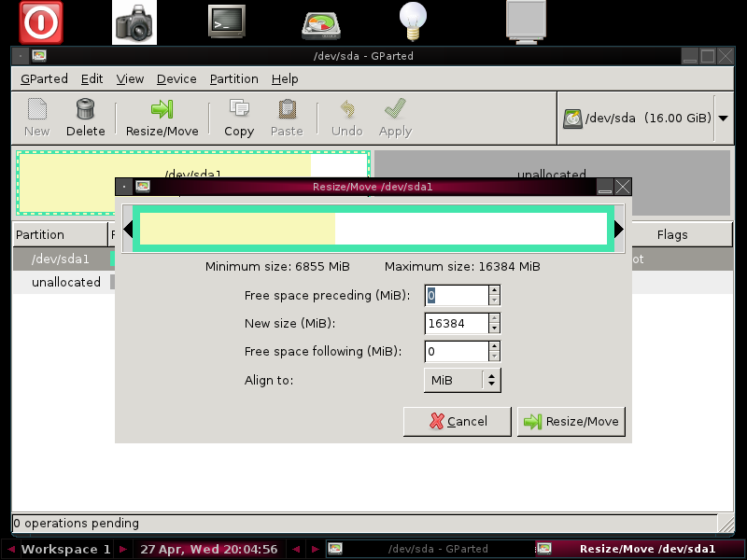
Task: Click the Delete trash can toolbar icon
Action: [x=85, y=118]
